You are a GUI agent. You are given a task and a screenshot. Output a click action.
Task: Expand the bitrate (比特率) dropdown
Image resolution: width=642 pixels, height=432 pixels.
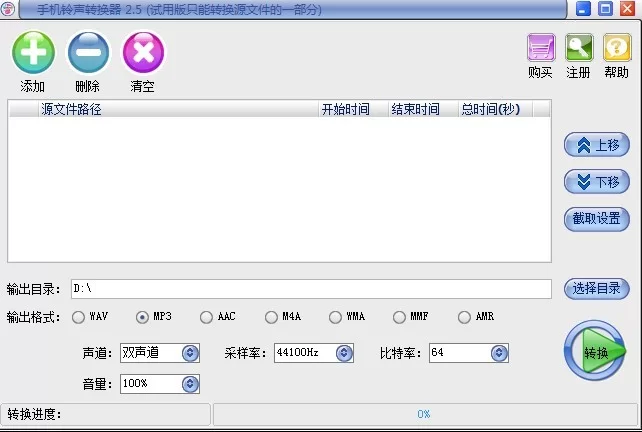pyautogui.click(x=498, y=353)
